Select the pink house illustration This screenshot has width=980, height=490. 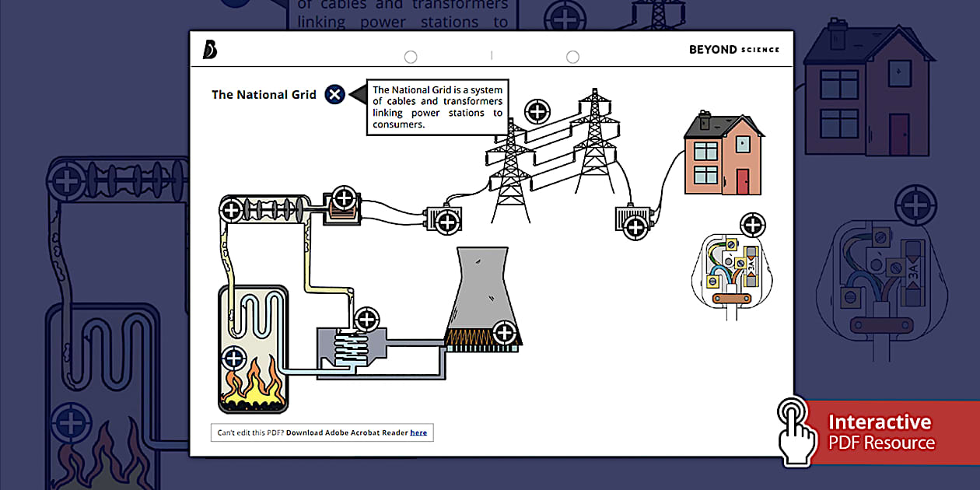click(x=723, y=156)
